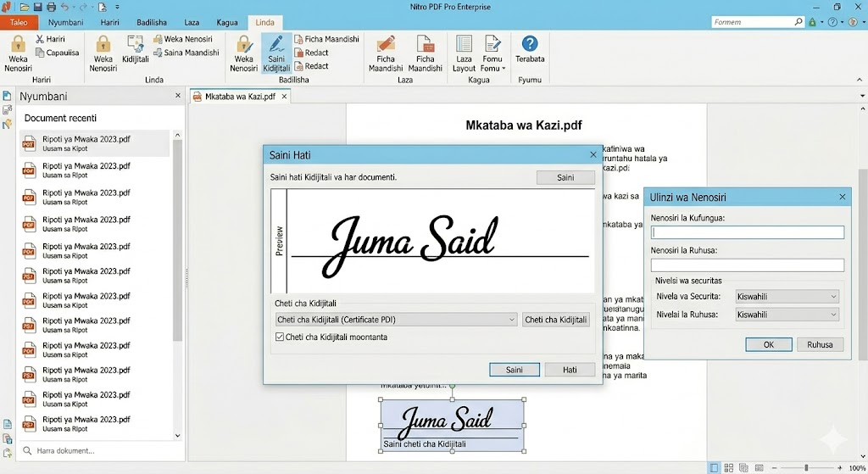Click zoom in plus in status bar

tap(840, 468)
